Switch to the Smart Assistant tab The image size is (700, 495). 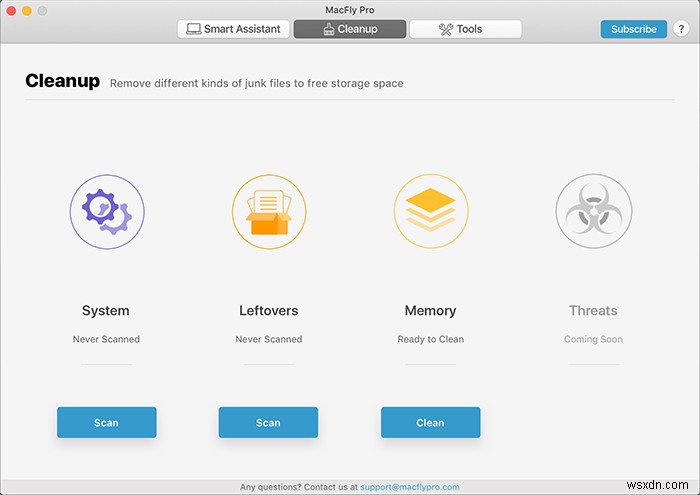pos(233,29)
